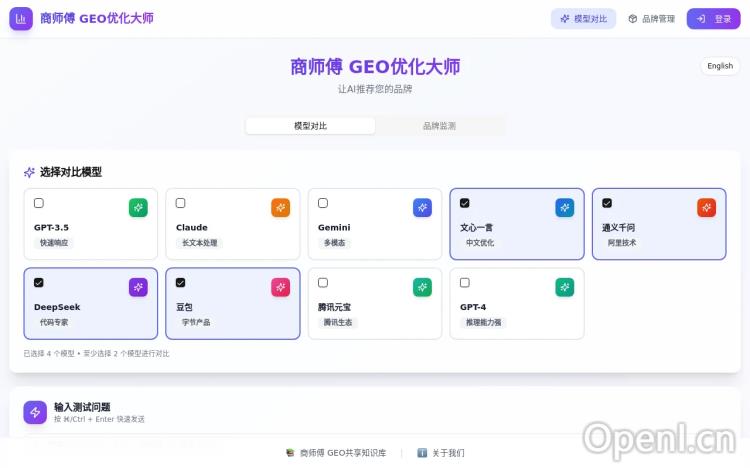Image resolution: width=750 pixels, height=468 pixels.
Task: Uncheck the 豆包 checkbox
Action: pyautogui.click(x=180, y=282)
